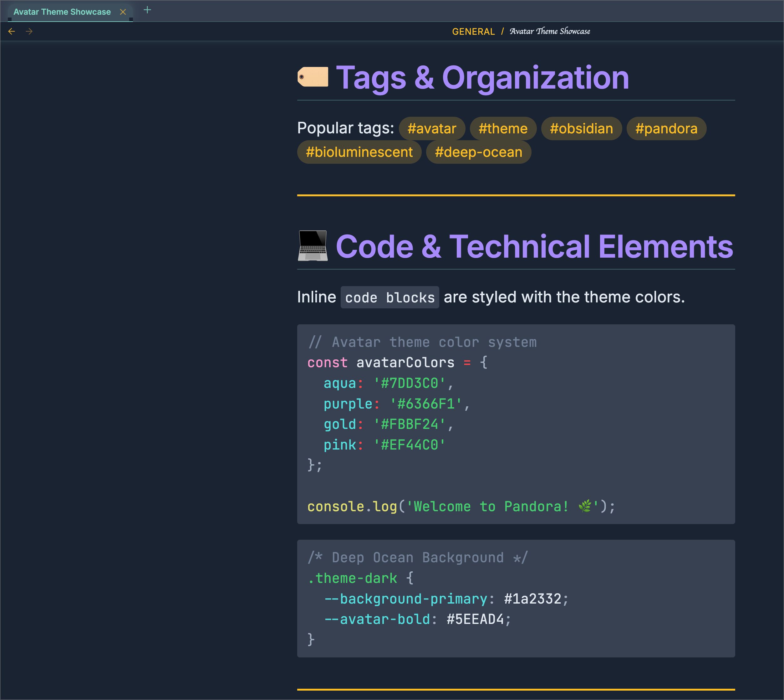Click the purple '#6366F1' code line
784x700 pixels.
point(397,404)
